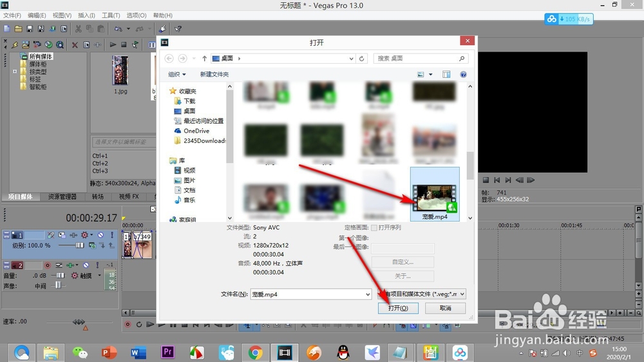Click the help question icon in dialog
Image resolution: width=644 pixels, height=362 pixels.
tap(463, 74)
